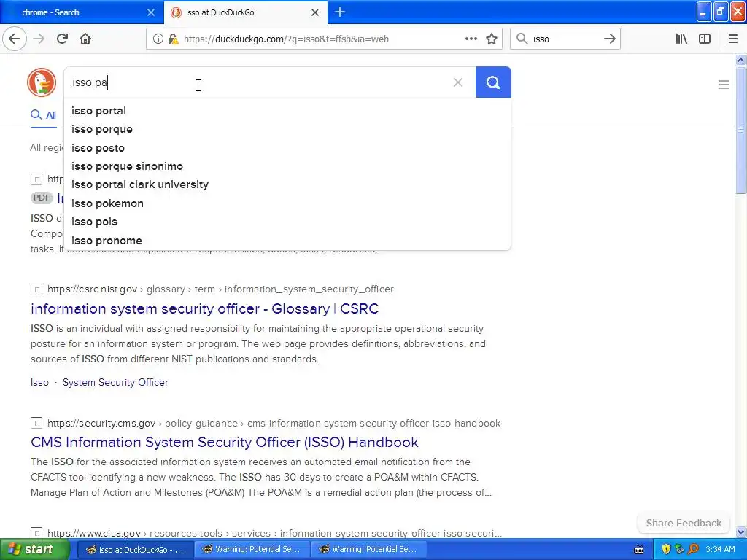Click the security.cms.gov result favicon

tap(36, 423)
